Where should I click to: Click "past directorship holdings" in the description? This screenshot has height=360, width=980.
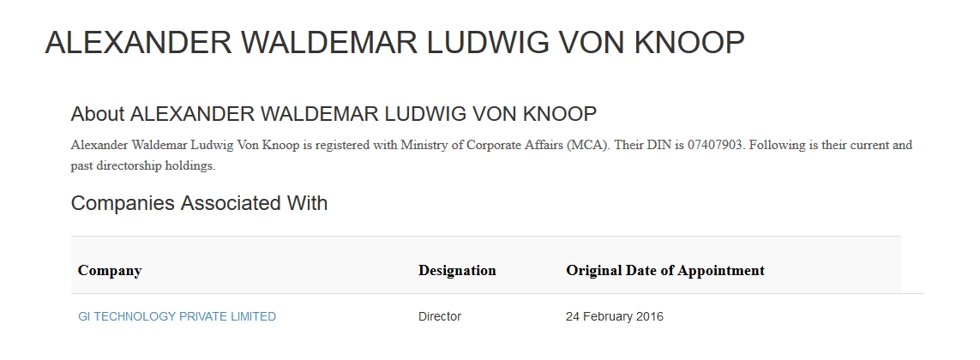click(142, 165)
